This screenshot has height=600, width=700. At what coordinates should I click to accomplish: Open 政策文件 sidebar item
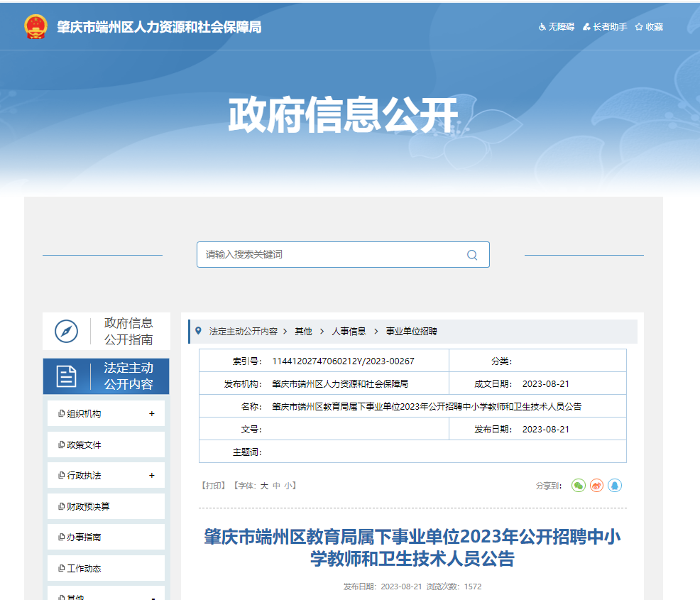click(84, 445)
